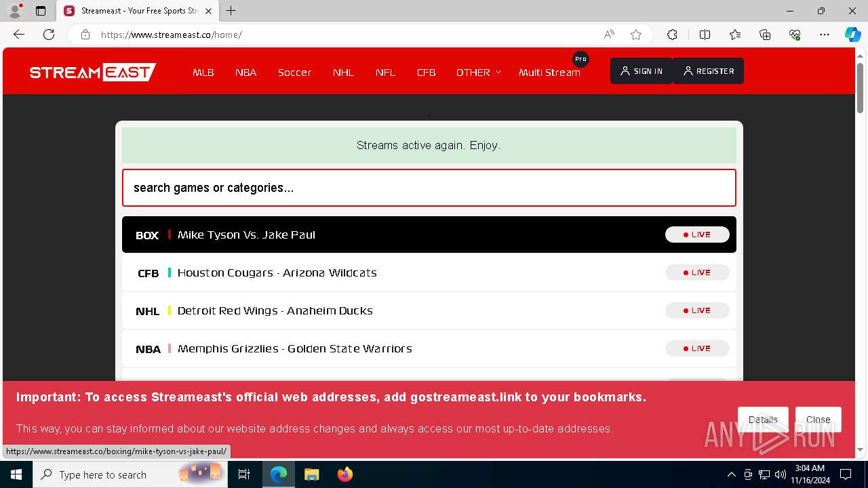Open the Favorites list
This screenshot has width=868, height=488.
pos(735,35)
